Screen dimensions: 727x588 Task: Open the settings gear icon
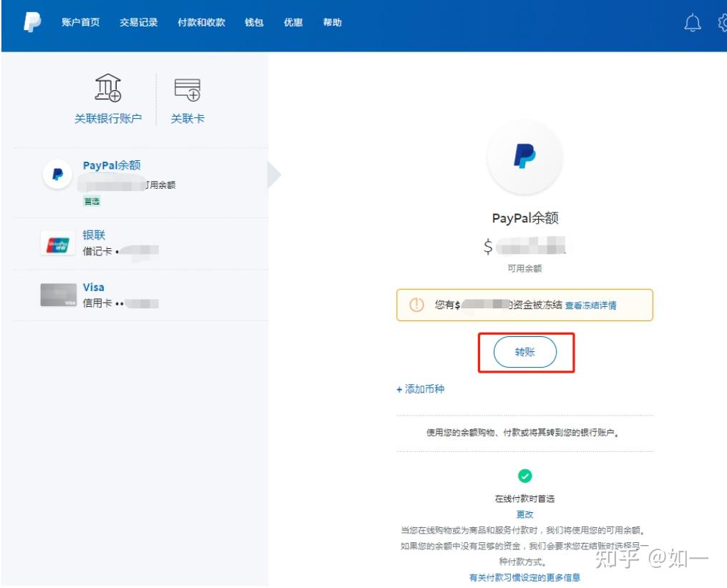[x=723, y=22]
